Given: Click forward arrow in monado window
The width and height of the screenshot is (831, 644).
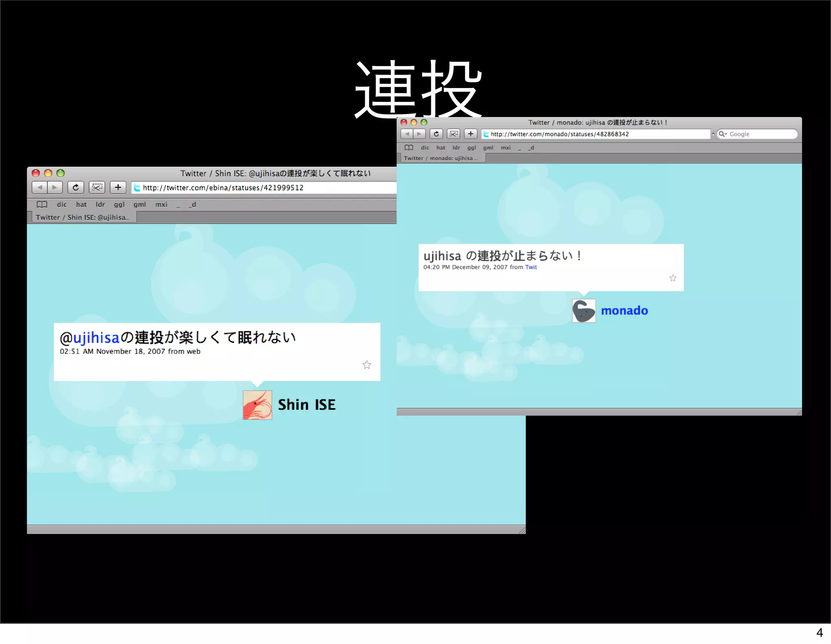Looking at the screenshot, I should pyautogui.click(x=419, y=134).
